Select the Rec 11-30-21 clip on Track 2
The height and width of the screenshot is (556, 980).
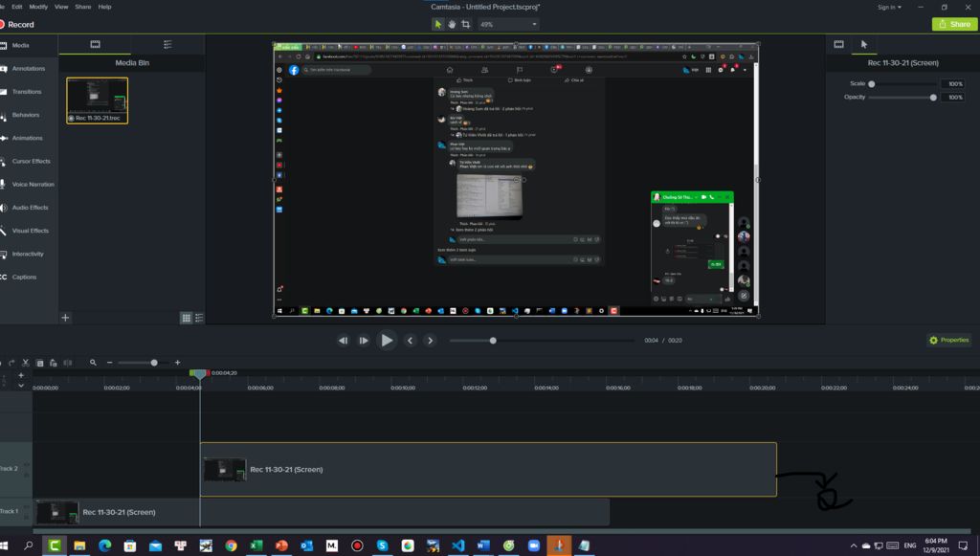click(488, 469)
